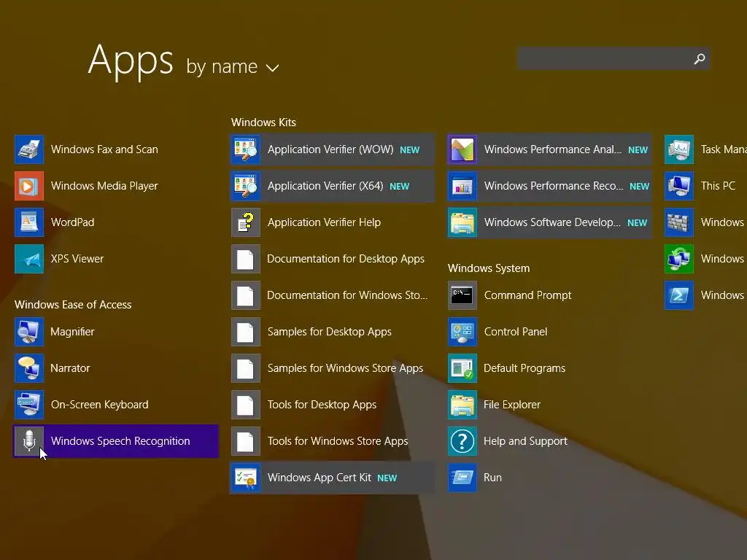This screenshot has width=747, height=560.
Task: Open the Windows App Cert Kit icon
Action: point(246,478)
